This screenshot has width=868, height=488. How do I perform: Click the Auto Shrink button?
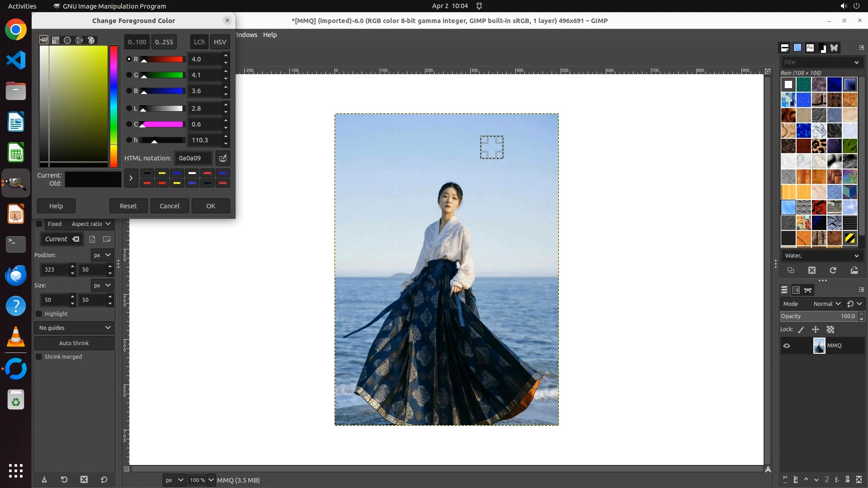tap(74, 343)
